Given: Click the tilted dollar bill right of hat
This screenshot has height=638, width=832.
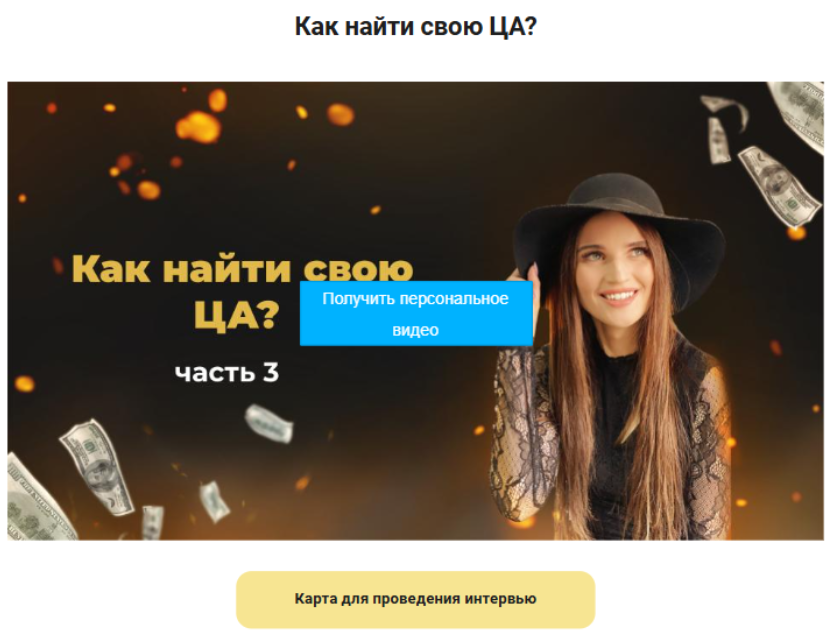Looking at the screenshot, I should pos(779,186).
